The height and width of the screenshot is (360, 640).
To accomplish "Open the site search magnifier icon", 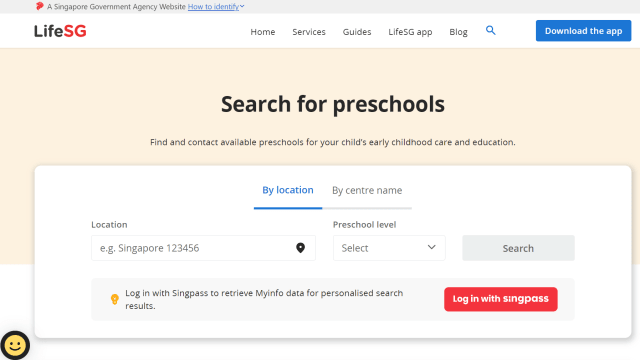I will point(491,30).
